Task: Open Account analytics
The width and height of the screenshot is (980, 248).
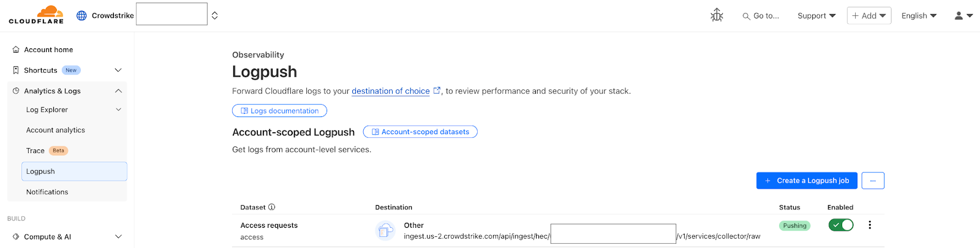Action: [56, 130]
